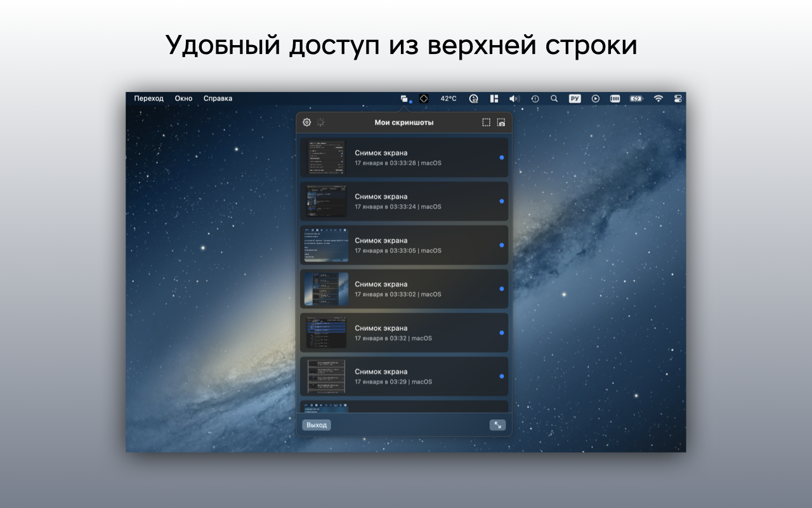The height and width of the screenshot is (508, 812).
Task: Click blue unread dot on 03:33:24 screenshot
Action: point(502,201)
